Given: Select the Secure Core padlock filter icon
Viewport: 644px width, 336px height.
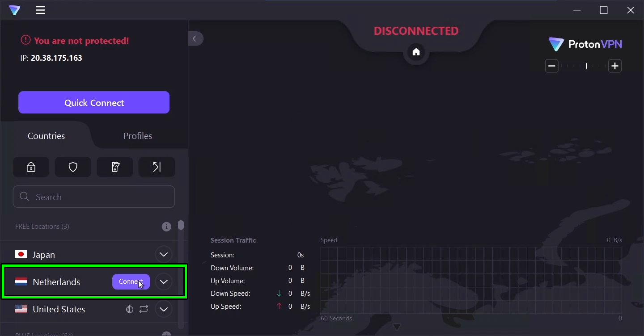Looking at the screenshot, I should point(31,167).
